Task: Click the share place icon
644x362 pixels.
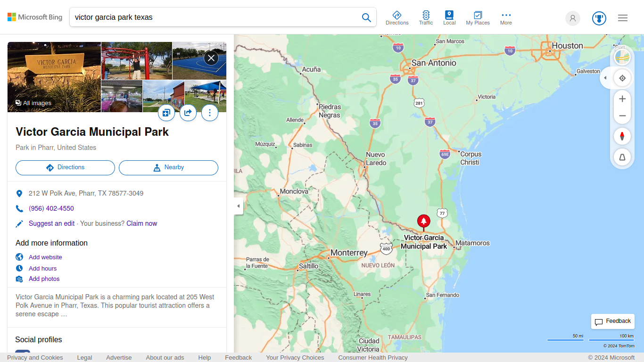Action: 188,113
